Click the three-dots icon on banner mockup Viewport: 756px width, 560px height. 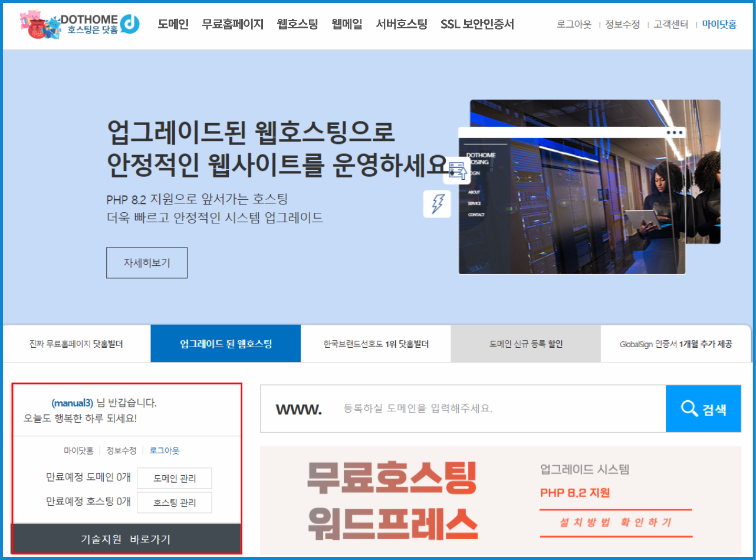[x=675, y=133]
